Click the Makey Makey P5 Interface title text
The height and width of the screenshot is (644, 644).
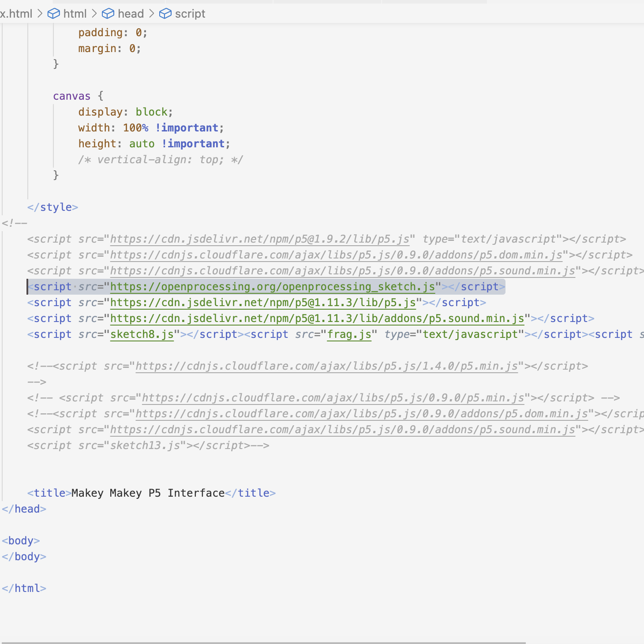point(147,493)
